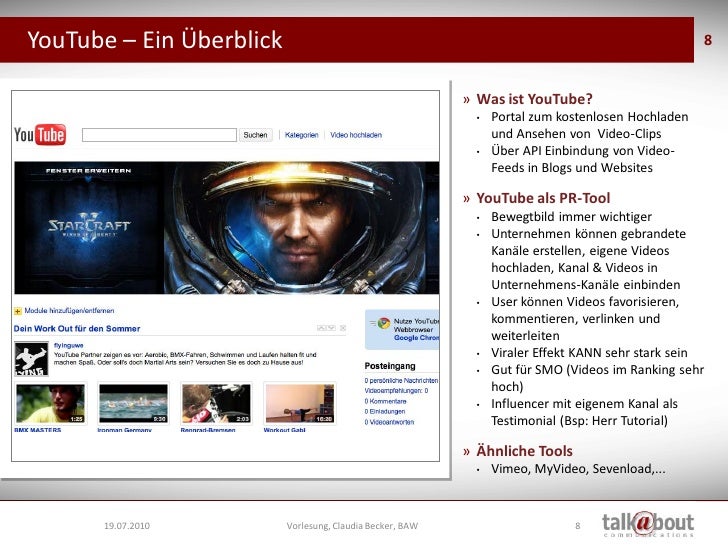
Task: Open the BMX MASTERS title link
Action: coord(38,430)
